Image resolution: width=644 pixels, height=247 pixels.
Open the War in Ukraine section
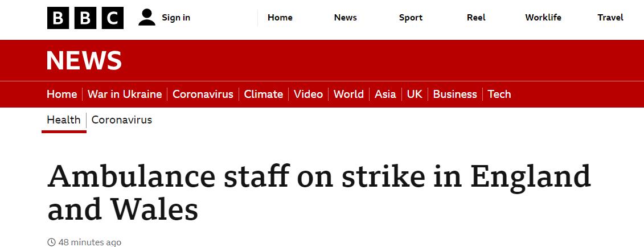click(125, 94)
